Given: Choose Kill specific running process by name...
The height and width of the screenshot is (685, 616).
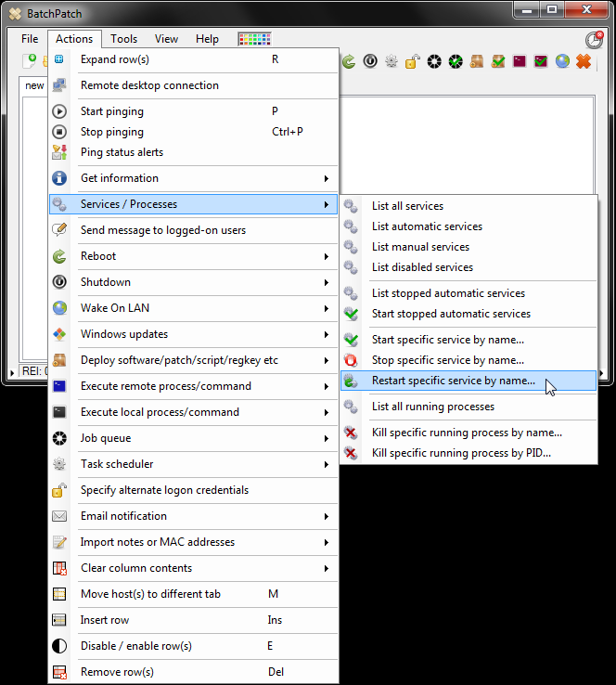Looking at the screenshot, I should tap(468, 433).
